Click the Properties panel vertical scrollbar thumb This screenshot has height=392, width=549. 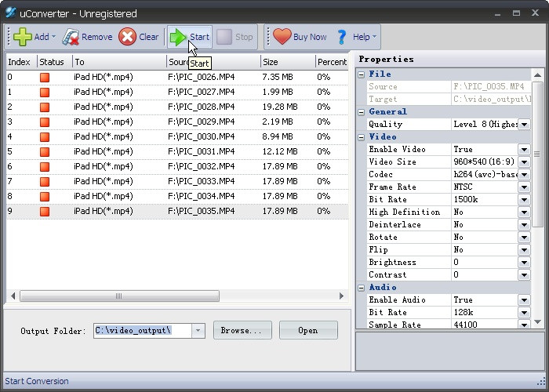point(537,154)
